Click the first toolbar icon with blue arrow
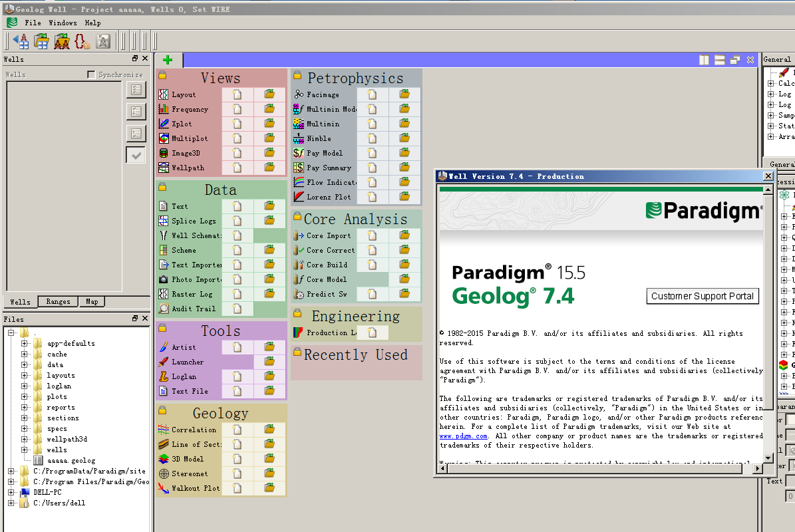 (21, 41)
